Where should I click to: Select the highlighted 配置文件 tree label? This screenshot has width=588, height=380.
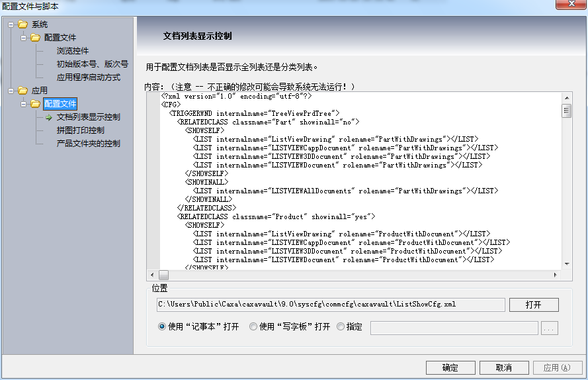click(x=60, y=104)
